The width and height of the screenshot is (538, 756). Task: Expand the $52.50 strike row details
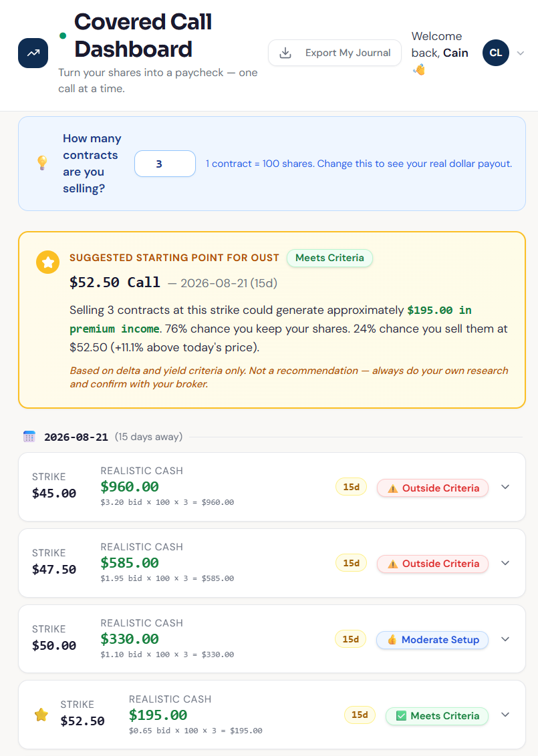505,715
